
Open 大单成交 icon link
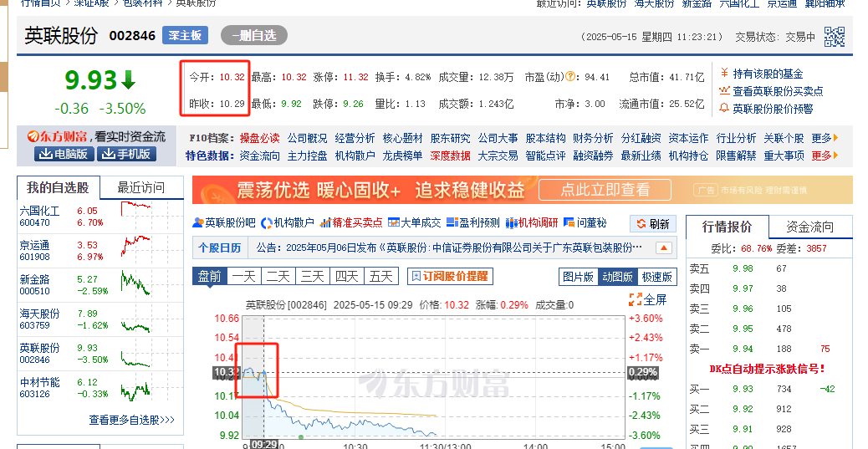coord(415,222)
